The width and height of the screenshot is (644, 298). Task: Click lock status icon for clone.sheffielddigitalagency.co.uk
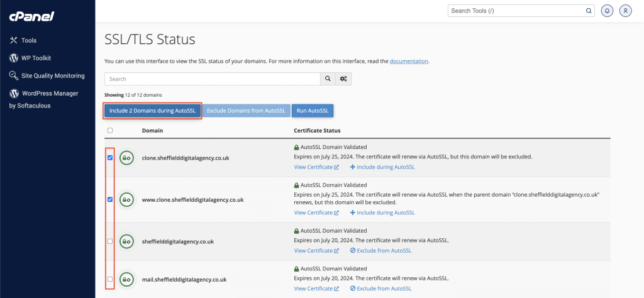point(126,158)
